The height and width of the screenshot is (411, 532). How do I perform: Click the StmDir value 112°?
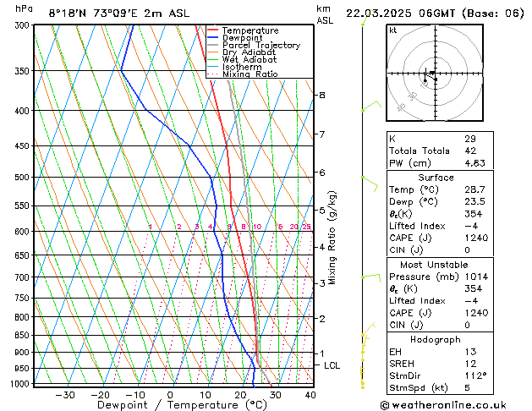point(475,376)
